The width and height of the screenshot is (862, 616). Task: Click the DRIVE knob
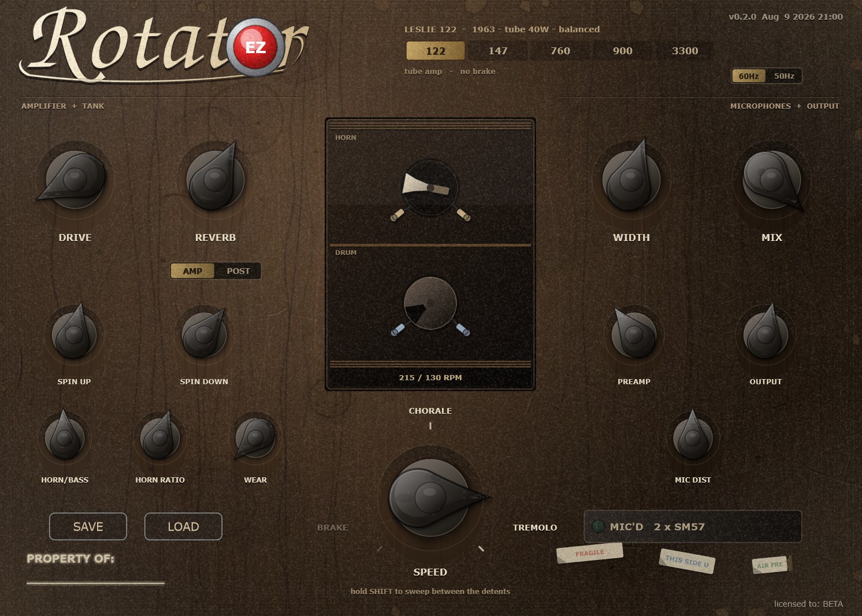pos(75,180)
